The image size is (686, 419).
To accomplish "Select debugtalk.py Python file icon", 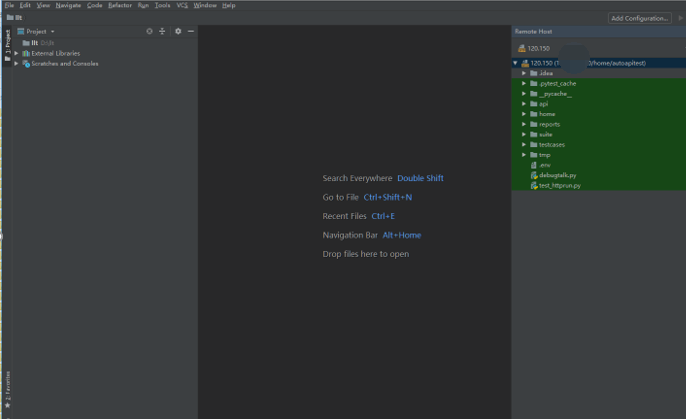I will [533, 175].
